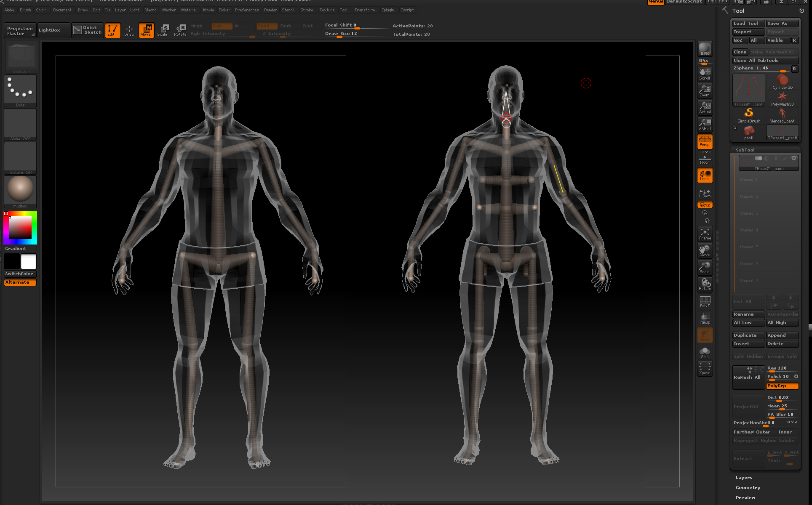This screenshot has height=505, width=812.
Task: Duplicate the current SubTool
Action: [x=748, y=335]
